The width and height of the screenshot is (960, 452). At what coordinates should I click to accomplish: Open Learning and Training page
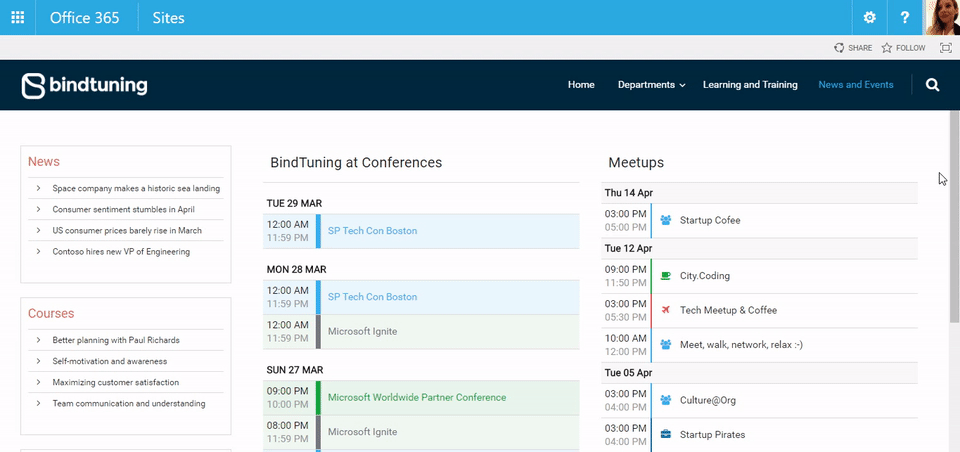(750, 85)
